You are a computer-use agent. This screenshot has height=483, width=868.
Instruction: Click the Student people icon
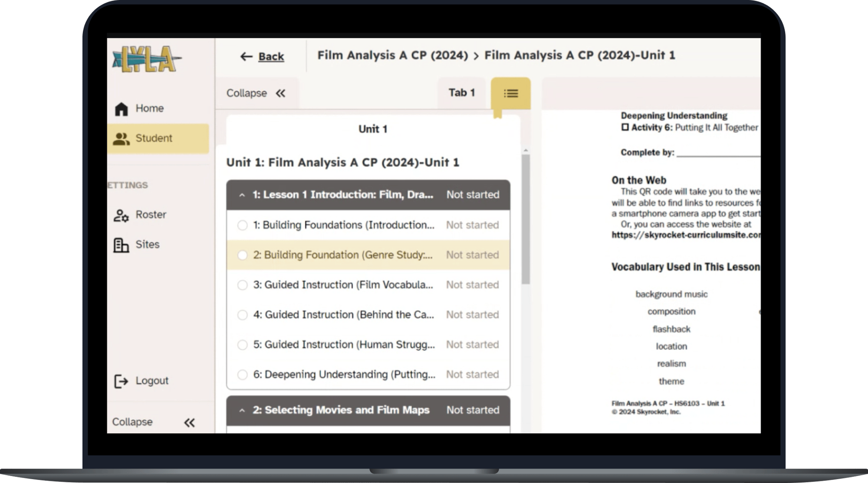point(121,139)
